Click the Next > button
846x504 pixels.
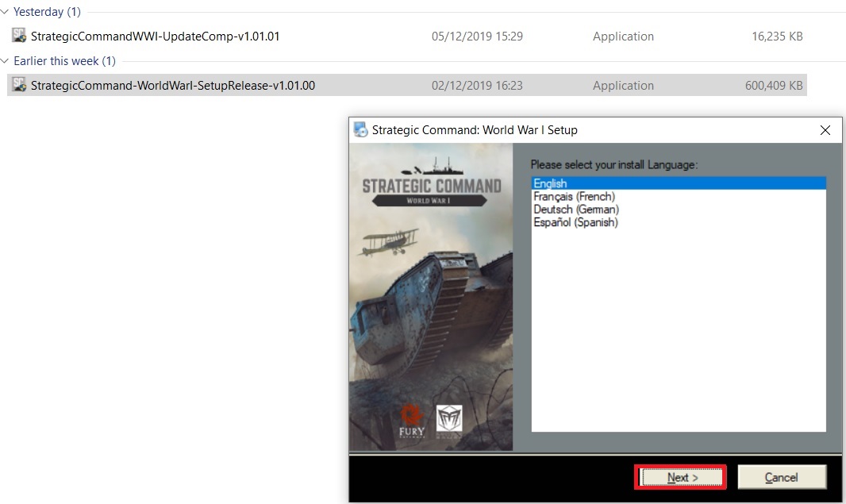[x=680, y=478]
